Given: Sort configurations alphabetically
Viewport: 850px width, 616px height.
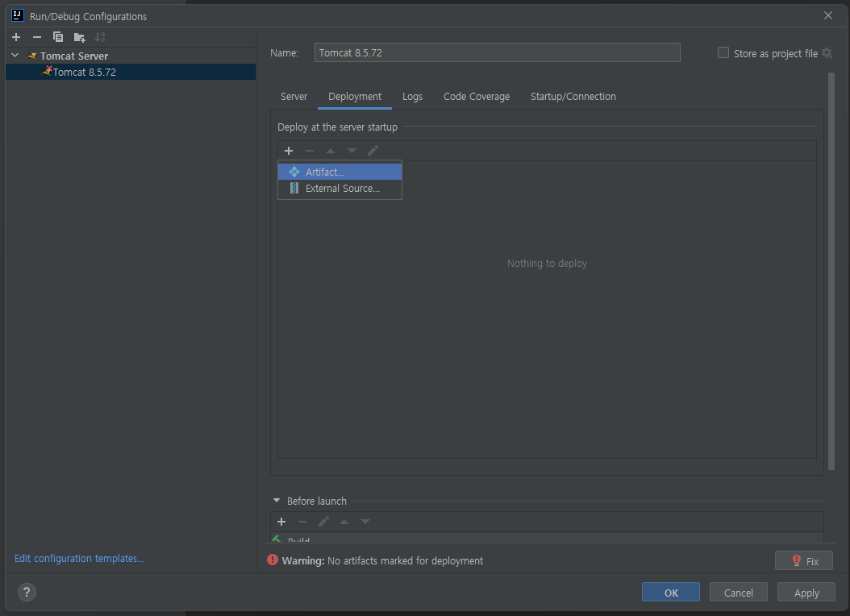Looking at the screenshot, I should [x=100, y=37].
